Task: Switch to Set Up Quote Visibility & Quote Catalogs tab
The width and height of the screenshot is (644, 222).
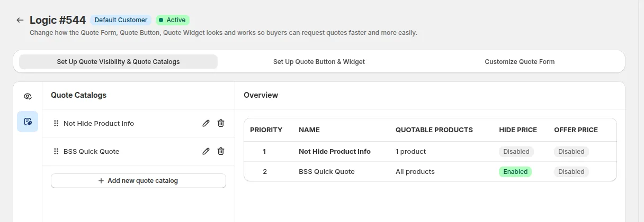Action: pyautogui.click(x=118, y=62)
